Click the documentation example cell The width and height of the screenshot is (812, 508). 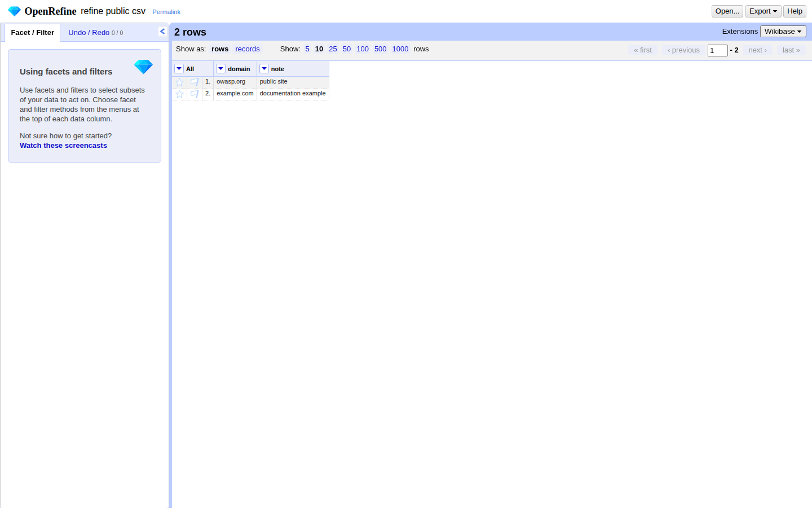pyautogui.click(x=293, y=94)
